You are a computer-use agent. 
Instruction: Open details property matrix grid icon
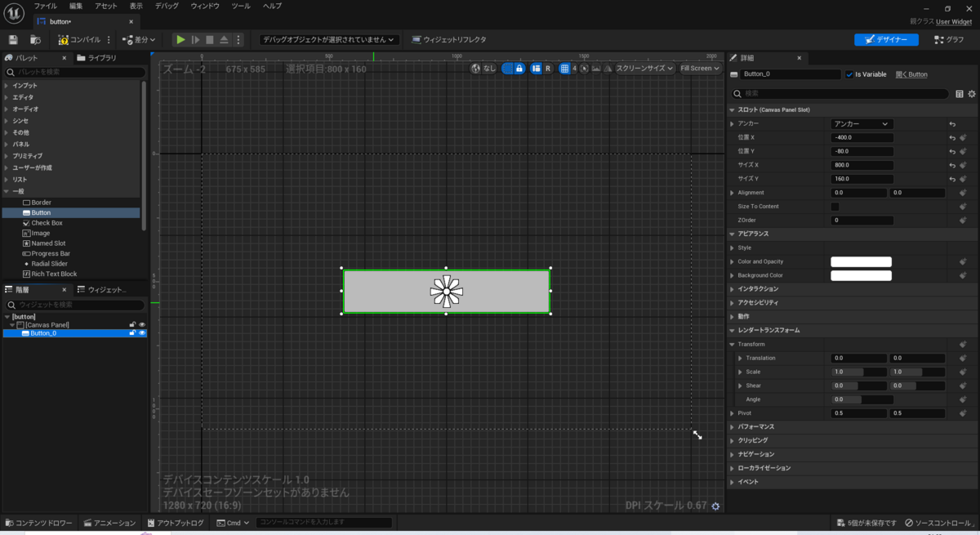click(x=960, y=94)
